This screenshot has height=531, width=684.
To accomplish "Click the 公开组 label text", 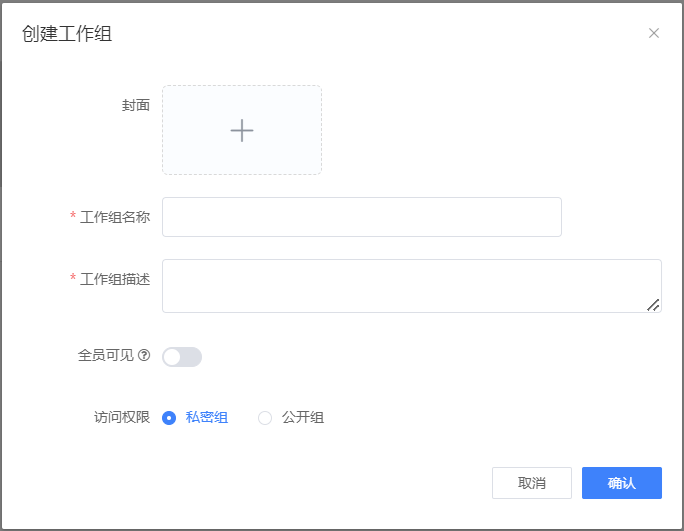I will (303, 418).
